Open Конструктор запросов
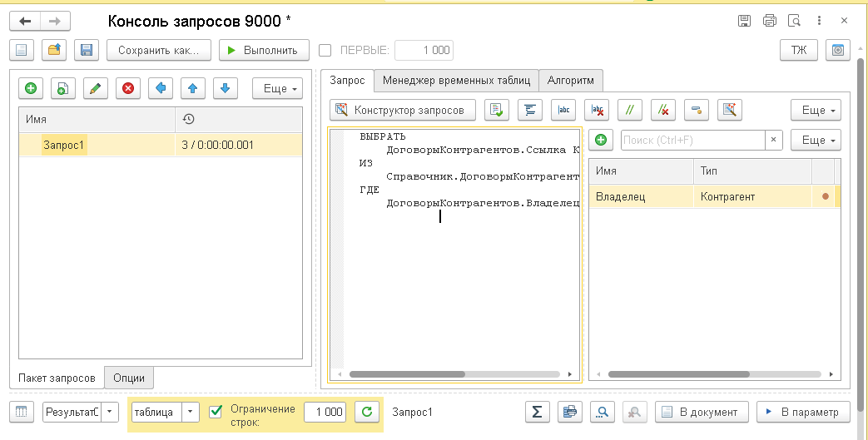 pos(403,110)
